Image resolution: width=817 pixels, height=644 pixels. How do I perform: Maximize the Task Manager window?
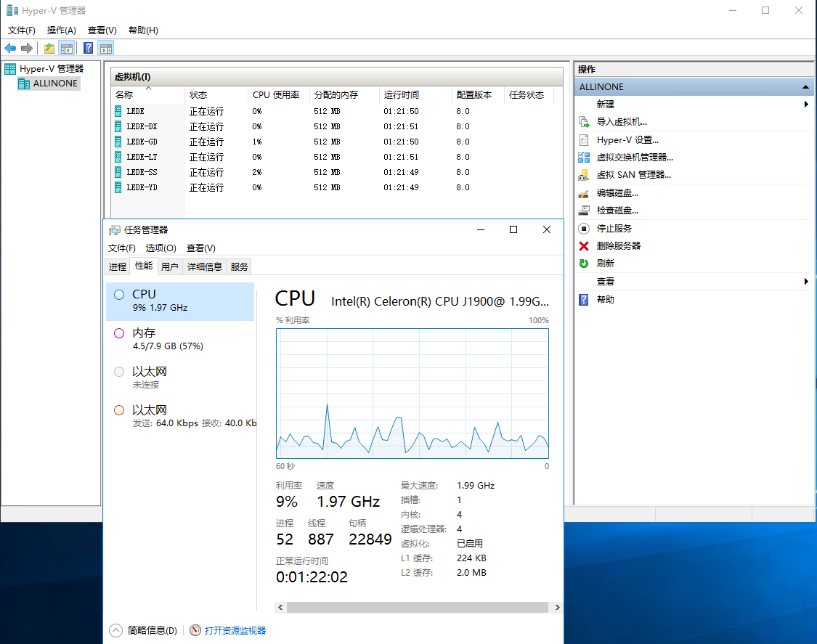513,229
